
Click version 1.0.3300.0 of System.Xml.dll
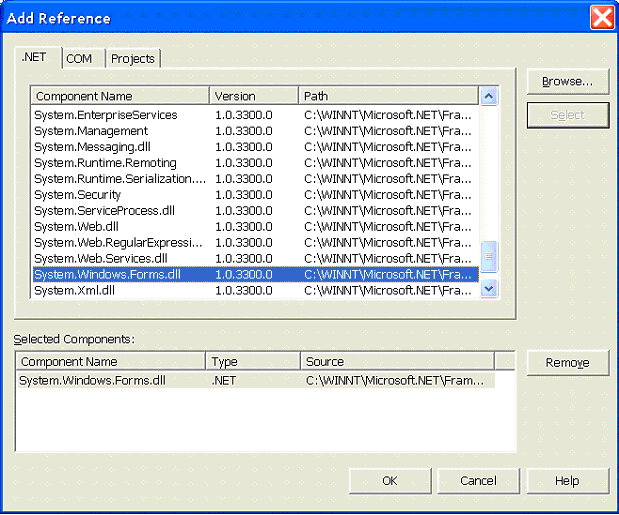tap(244, 290)
